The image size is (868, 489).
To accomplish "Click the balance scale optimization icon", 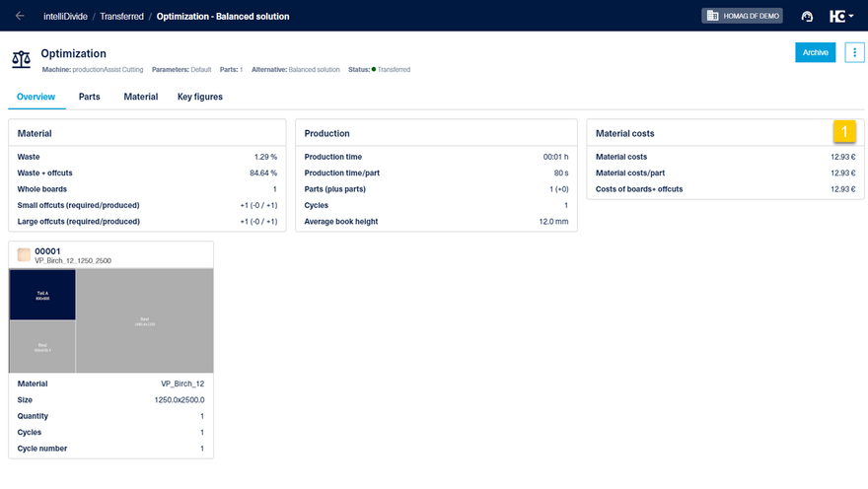I will (22, 59).
